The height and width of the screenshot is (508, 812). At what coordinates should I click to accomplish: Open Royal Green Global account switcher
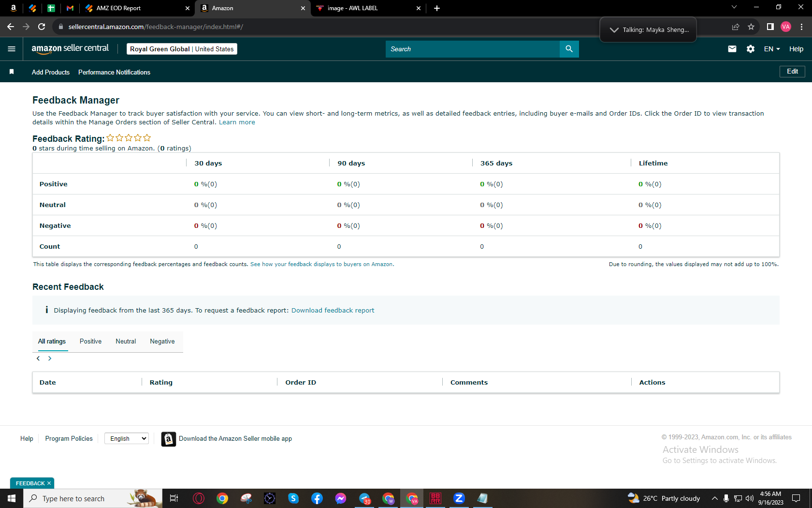[x=182, y=49]
